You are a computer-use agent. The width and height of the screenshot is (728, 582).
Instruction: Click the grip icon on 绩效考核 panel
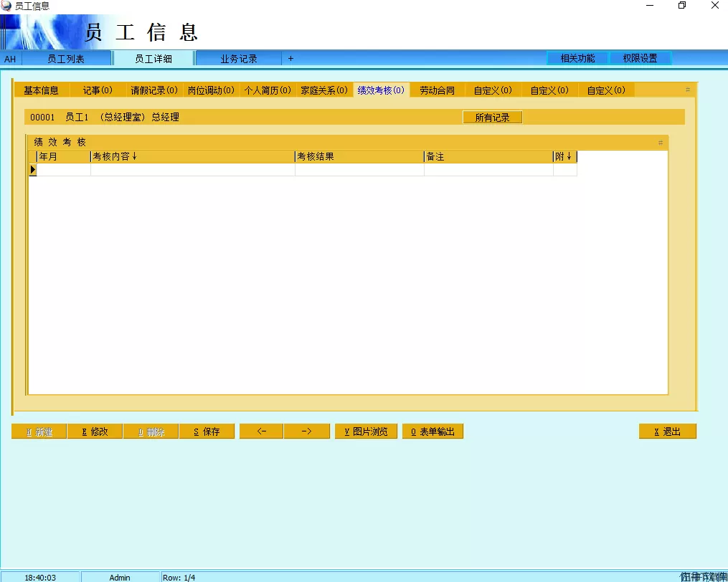(x=660, y=143)
